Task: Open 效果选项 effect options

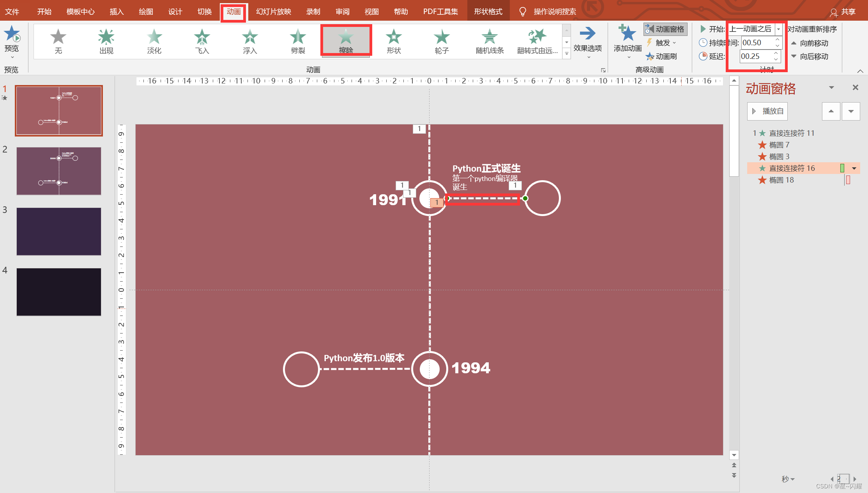Action: coord(587,42)
